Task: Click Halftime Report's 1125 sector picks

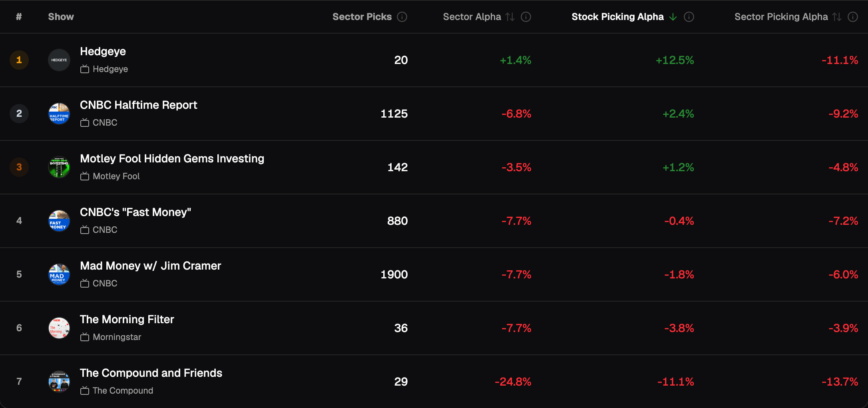Action: [394, 114]
